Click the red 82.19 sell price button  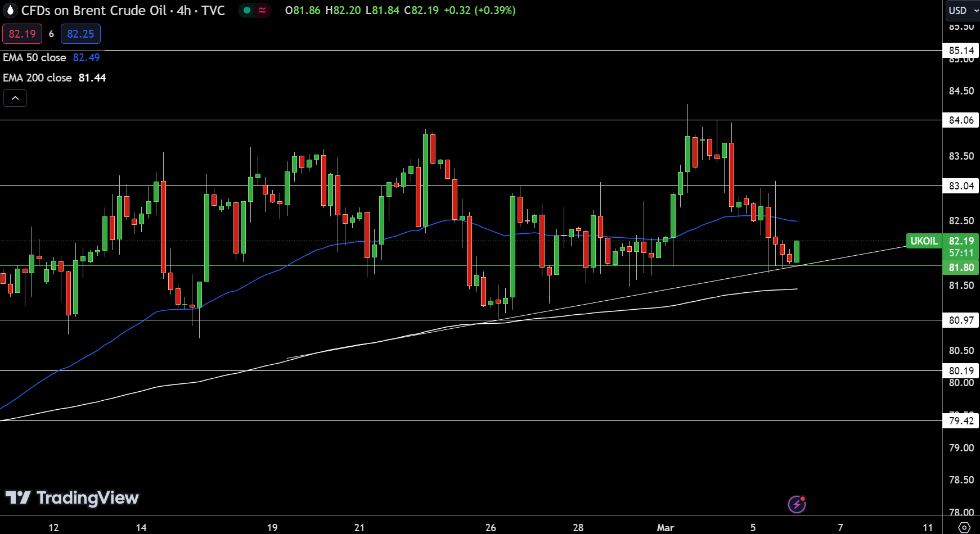[23, 34]
